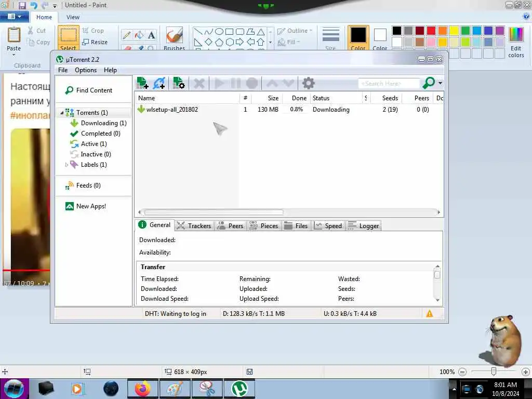The image size is (532, 399).
Task: Sort by Seeds column header
Action: coord(387,98)
